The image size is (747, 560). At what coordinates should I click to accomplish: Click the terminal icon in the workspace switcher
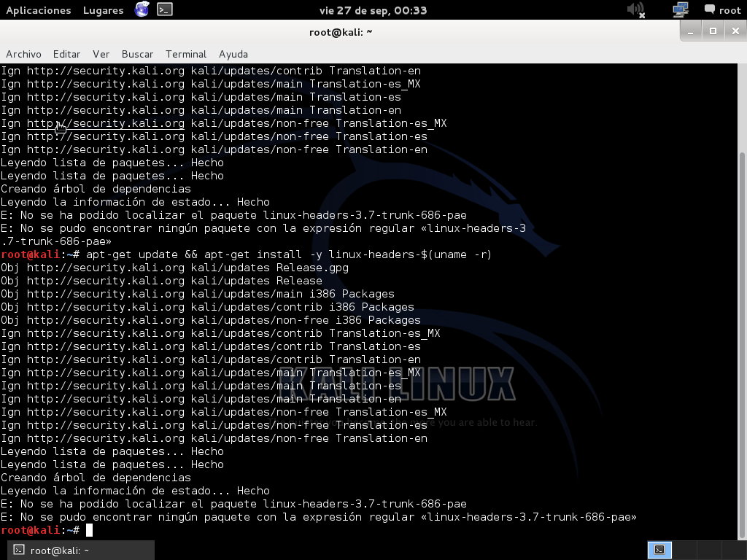[x=659, y=550]
